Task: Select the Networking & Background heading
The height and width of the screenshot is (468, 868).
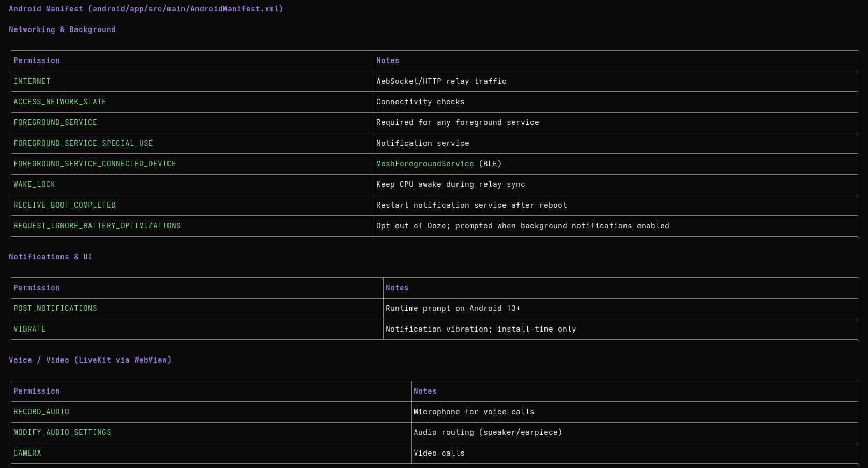Action: [x=62, y=29]
